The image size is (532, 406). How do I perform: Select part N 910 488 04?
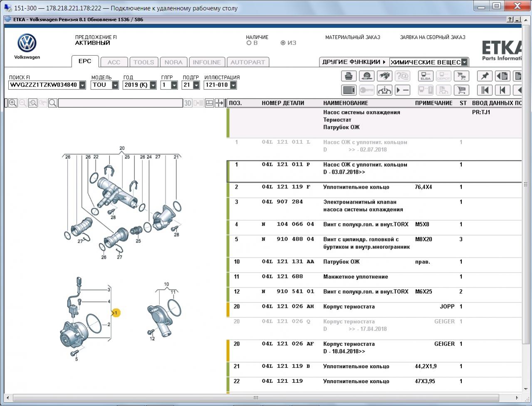pyautogui.click(x=288, y=239)
